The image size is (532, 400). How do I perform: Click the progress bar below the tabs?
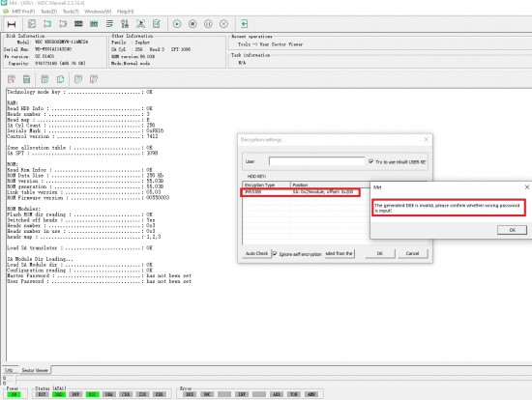pyautogui.click(x=274, y=379)
